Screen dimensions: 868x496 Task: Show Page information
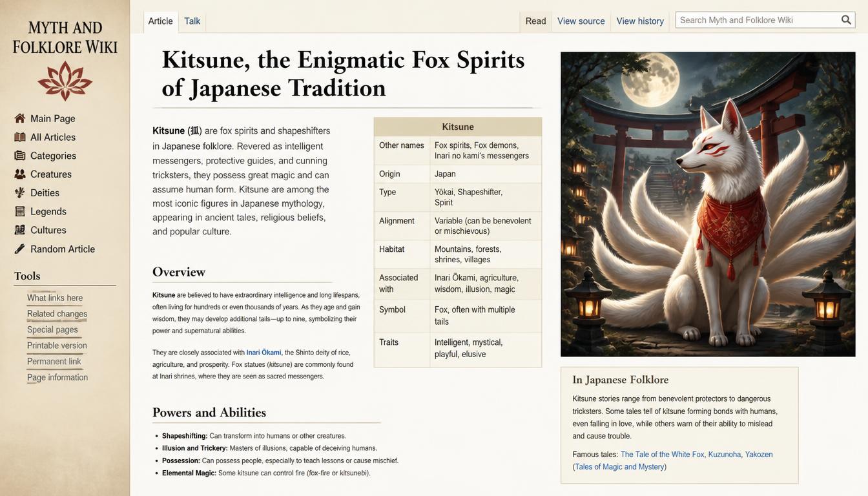pos(57,377)
